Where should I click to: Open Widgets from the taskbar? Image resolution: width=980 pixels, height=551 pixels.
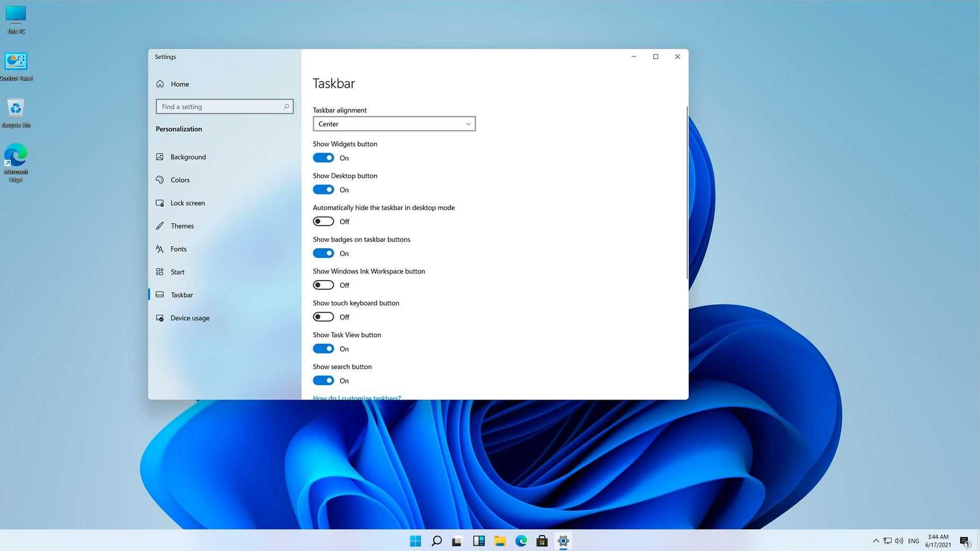[x=479, y=540]
